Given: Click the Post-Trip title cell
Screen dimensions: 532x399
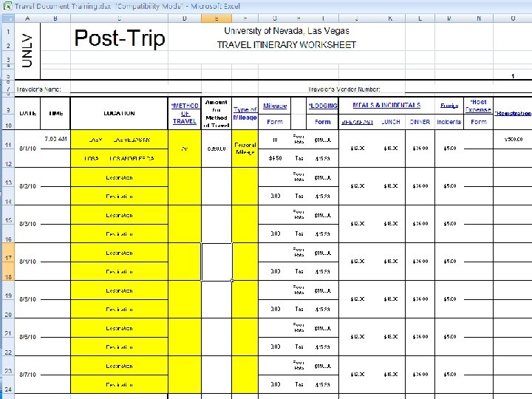Looking at the screenshot, I should tap(120, 38).
